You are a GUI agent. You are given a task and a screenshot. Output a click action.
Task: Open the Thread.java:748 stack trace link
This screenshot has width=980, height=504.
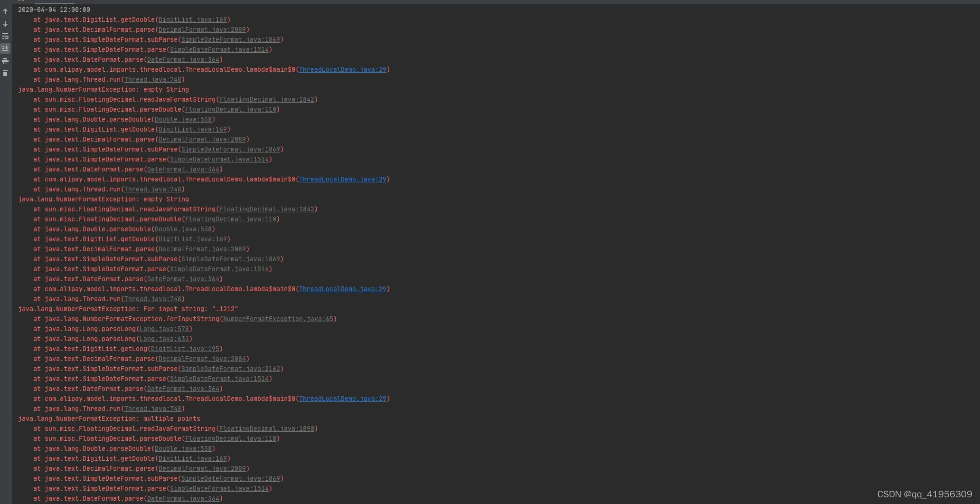click(153, 79)
